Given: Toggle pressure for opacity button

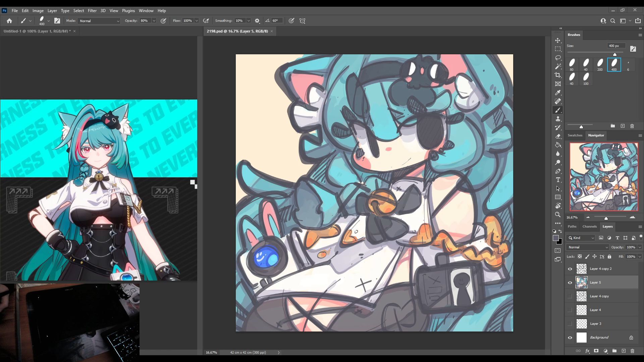Looking at the screenshot, I should click(163, 21).
